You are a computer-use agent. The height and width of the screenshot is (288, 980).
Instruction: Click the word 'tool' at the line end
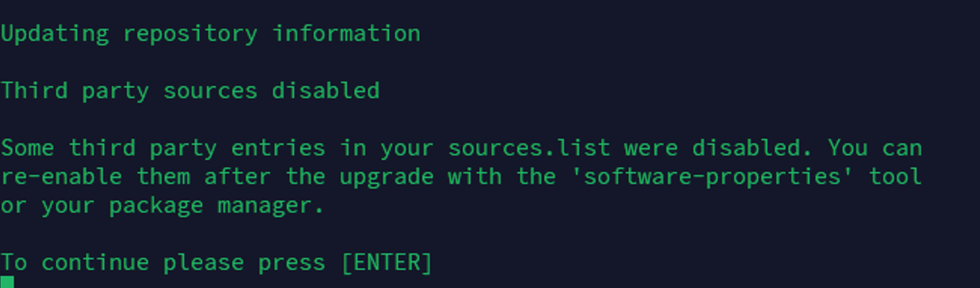tap(895, 176)
